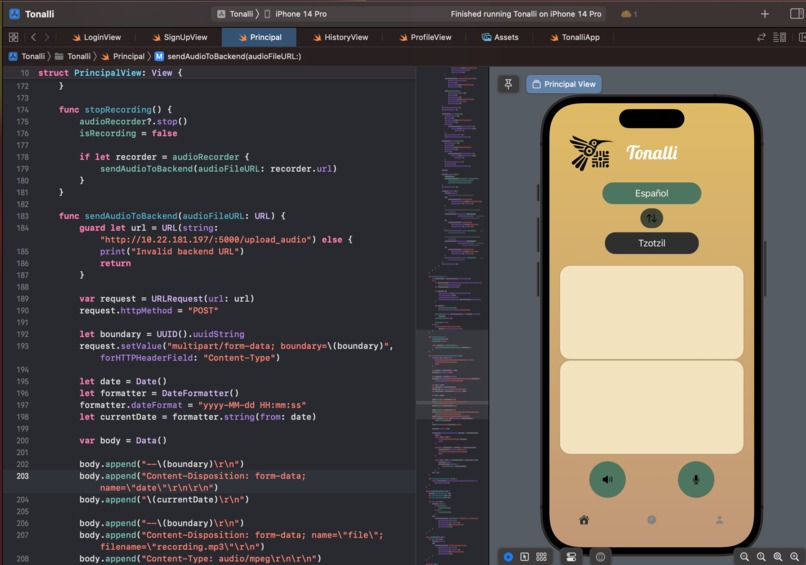Screen dimensions: 806x565
Task: Zoom out the preview canvas
Action: (744, 557)
